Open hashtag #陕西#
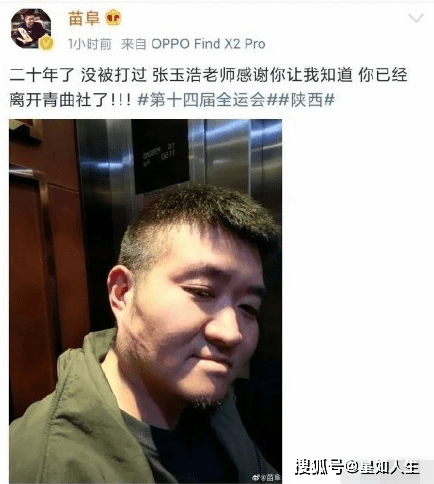Image resolution: width=434 pixels, height=484 pixels. coord(304,100)
